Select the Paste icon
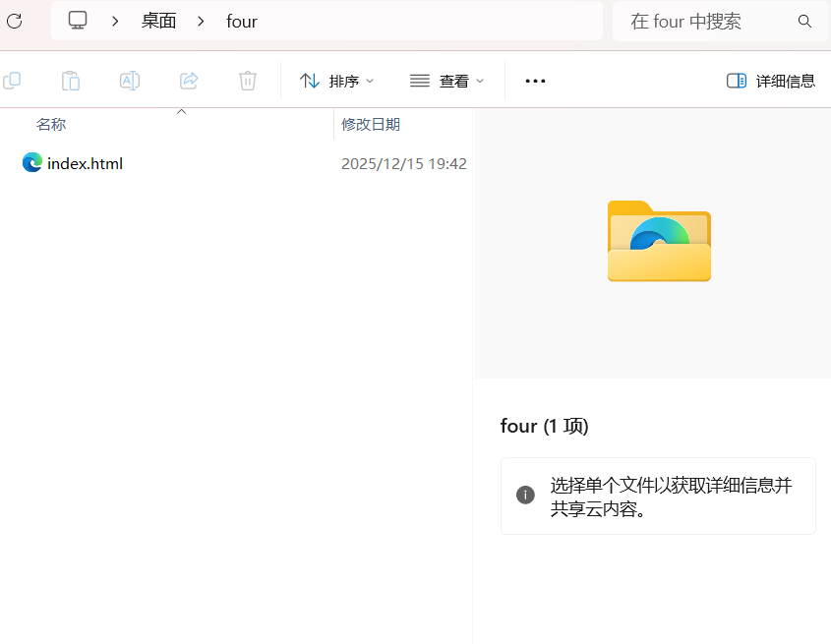Image resolution: width=831 pixels, height=644 pixels. (70, 81)
